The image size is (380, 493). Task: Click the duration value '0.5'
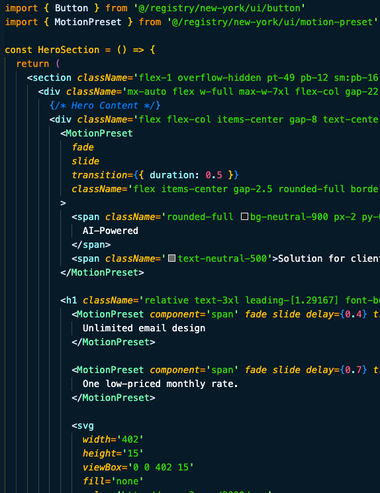[x=214, y=175]
